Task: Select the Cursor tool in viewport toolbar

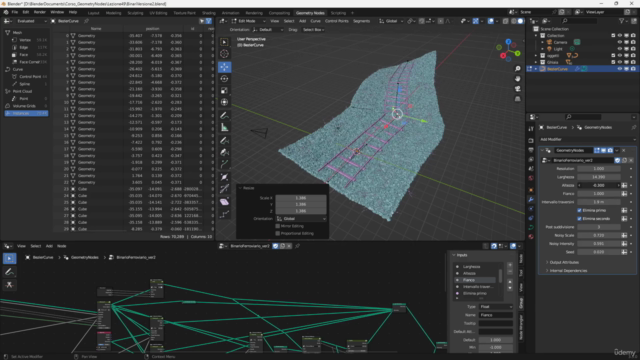Action: [x=224, y=54]
